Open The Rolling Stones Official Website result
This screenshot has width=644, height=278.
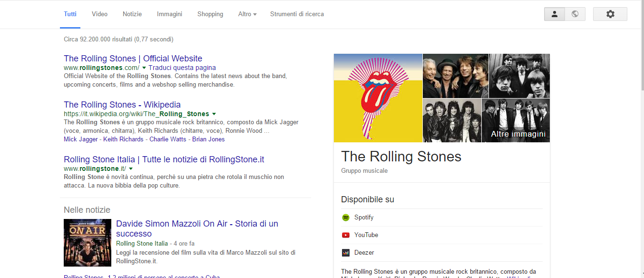point(133,59)
